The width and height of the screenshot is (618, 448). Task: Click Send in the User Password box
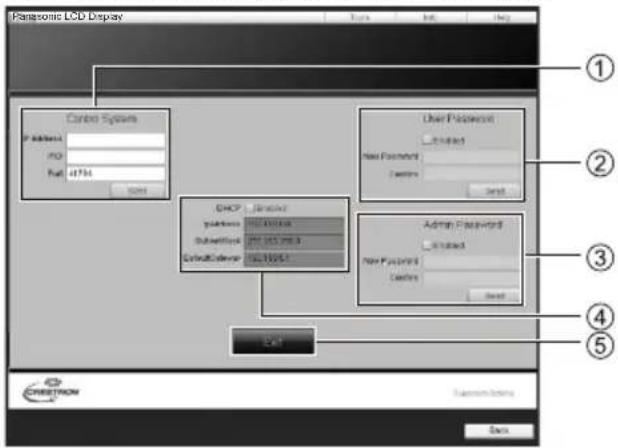[495, 191]
